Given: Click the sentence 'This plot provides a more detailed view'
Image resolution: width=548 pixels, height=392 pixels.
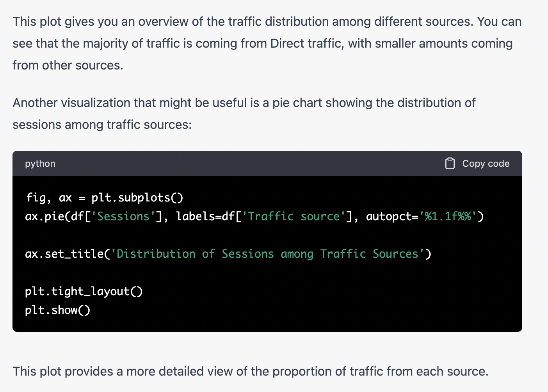Looking at the screenshot, I should tap(251, 371).
